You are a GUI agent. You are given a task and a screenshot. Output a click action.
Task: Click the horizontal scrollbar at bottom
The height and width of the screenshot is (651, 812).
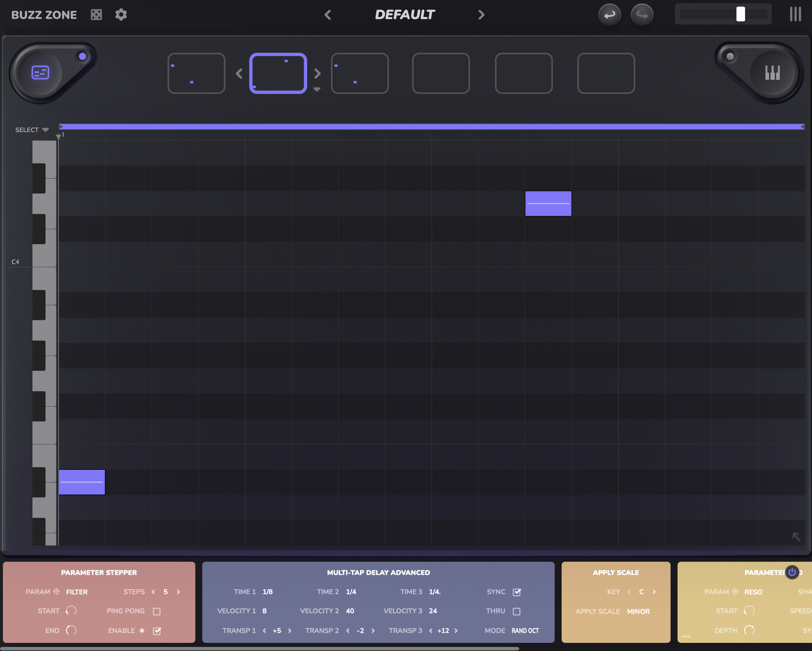(260, 648)
